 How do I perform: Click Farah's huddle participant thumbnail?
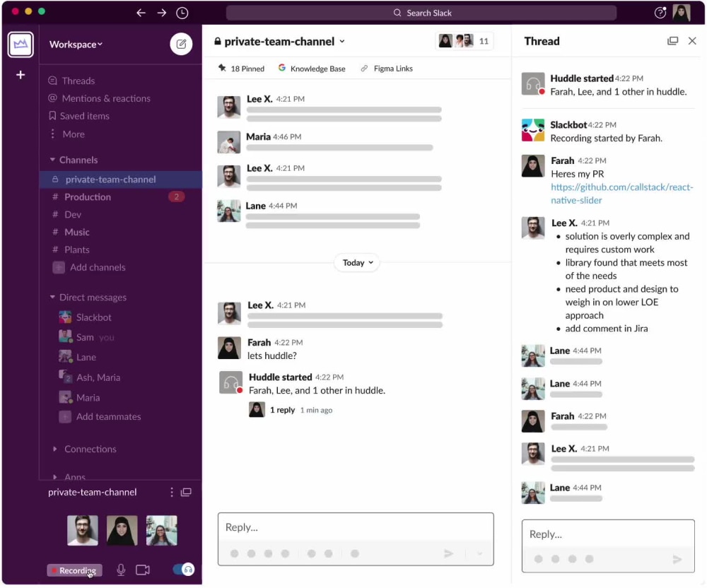[x=122, y=530]
